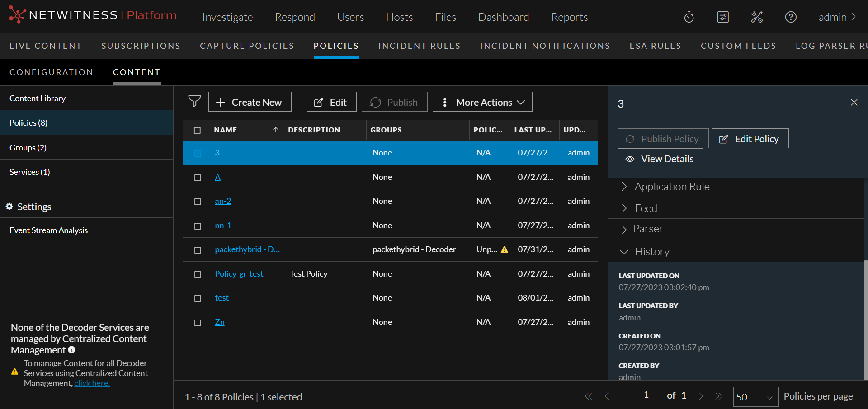868x409 pixels.
Task: Open the stopwatch jobs icon
Action: point(689,17)
